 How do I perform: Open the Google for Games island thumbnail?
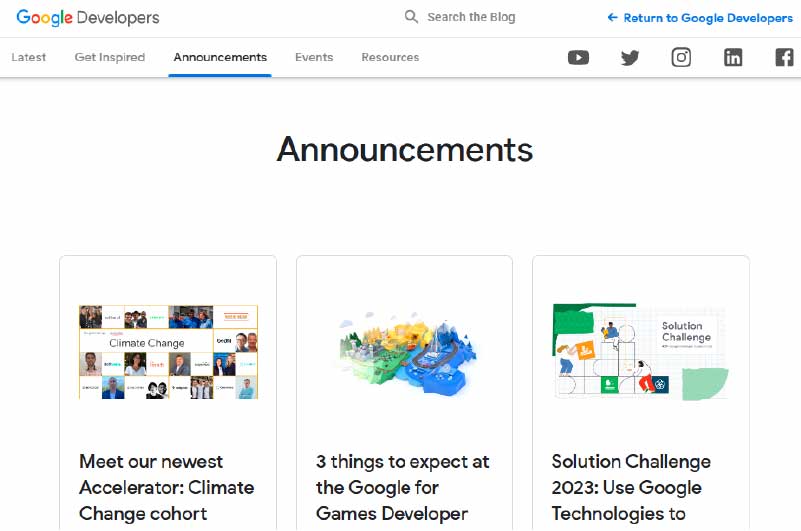pyautogui.click(x=405, y=352)
